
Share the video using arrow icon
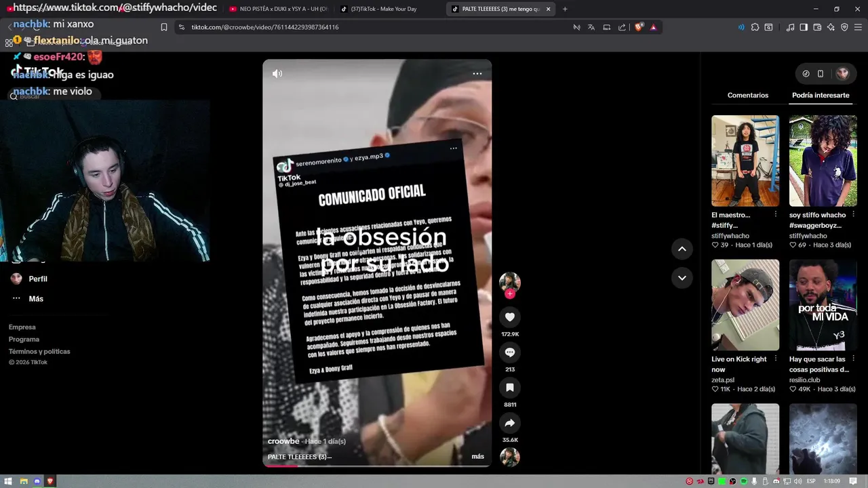click(510, 423)
